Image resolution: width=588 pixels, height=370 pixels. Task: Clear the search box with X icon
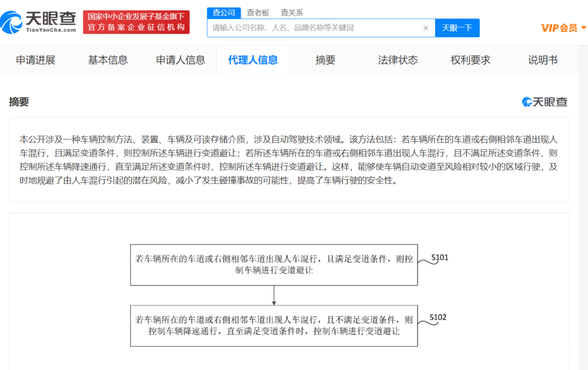tap(426, 28)
